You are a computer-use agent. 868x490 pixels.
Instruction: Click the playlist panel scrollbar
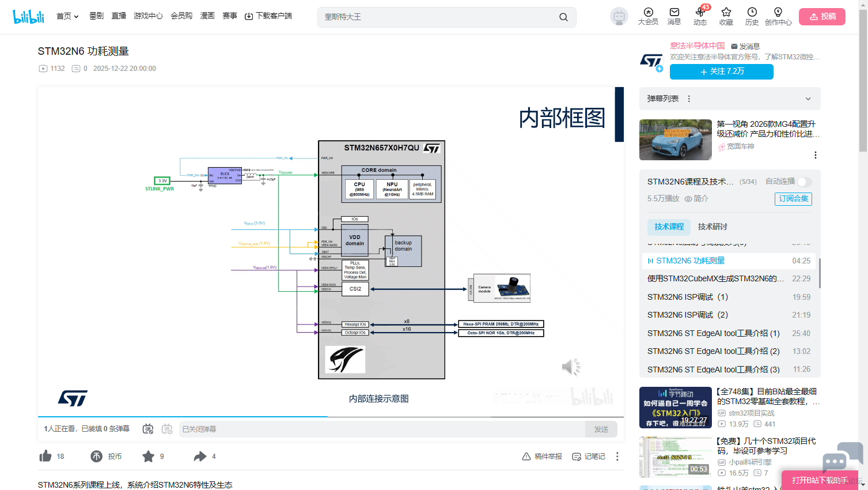(x=819, y=273)
